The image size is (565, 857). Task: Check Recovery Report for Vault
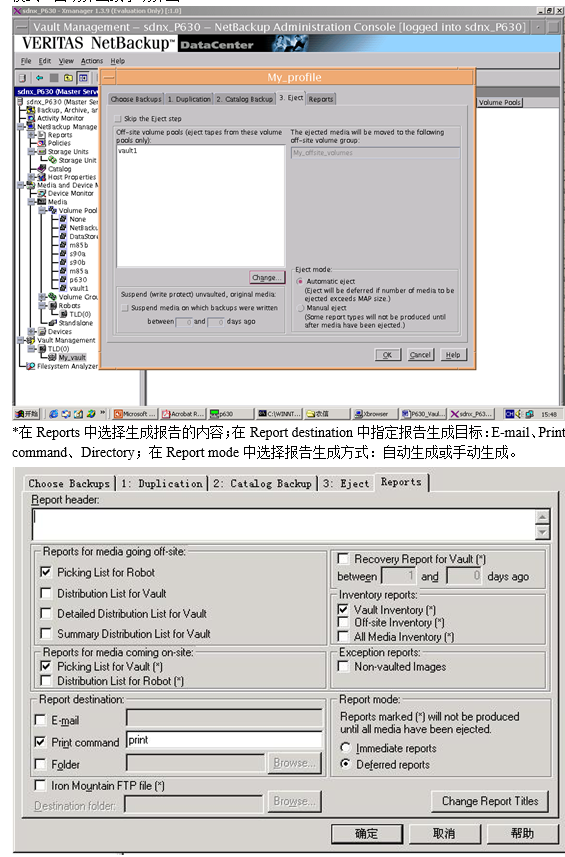click(343, 559)
